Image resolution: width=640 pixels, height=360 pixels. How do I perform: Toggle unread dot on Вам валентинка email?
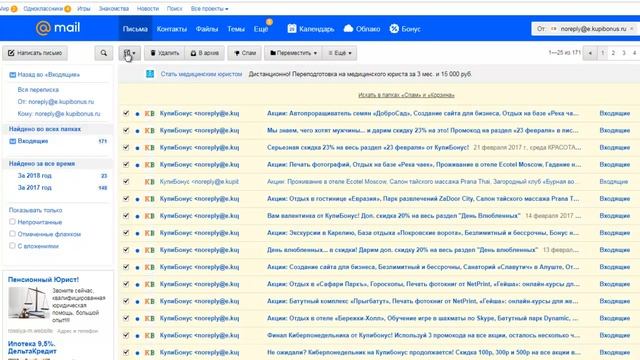[x=138, y=216]
